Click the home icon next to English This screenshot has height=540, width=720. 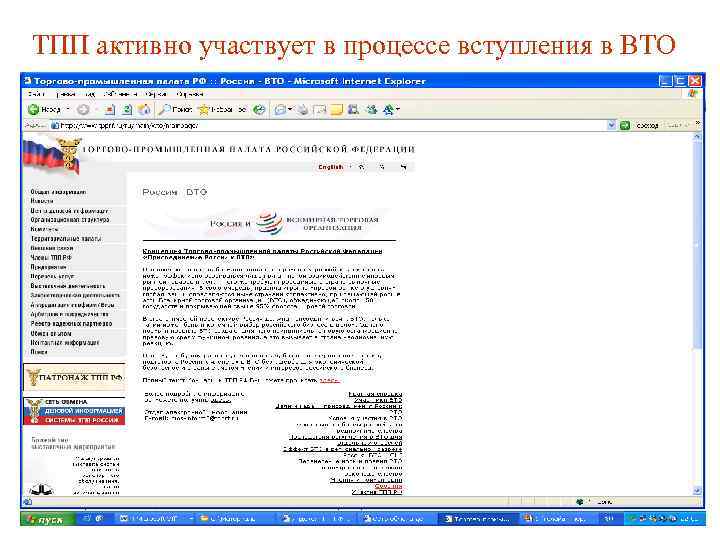pos(361,167)
